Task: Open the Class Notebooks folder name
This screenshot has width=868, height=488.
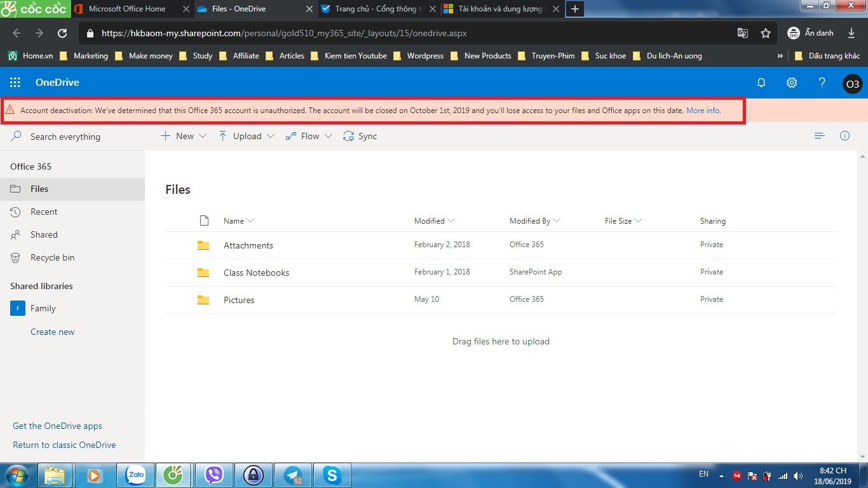Action: (x=256, y=273)
